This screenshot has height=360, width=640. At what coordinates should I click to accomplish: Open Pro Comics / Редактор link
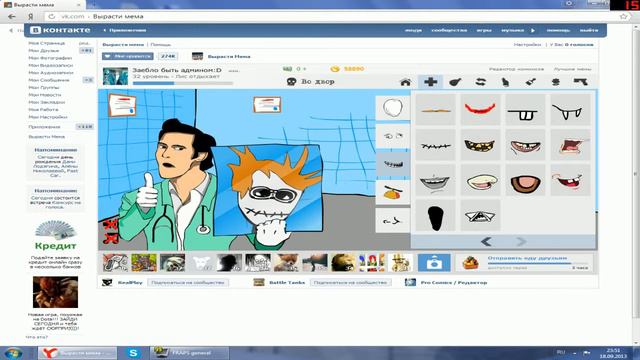[x=453, y=282]
